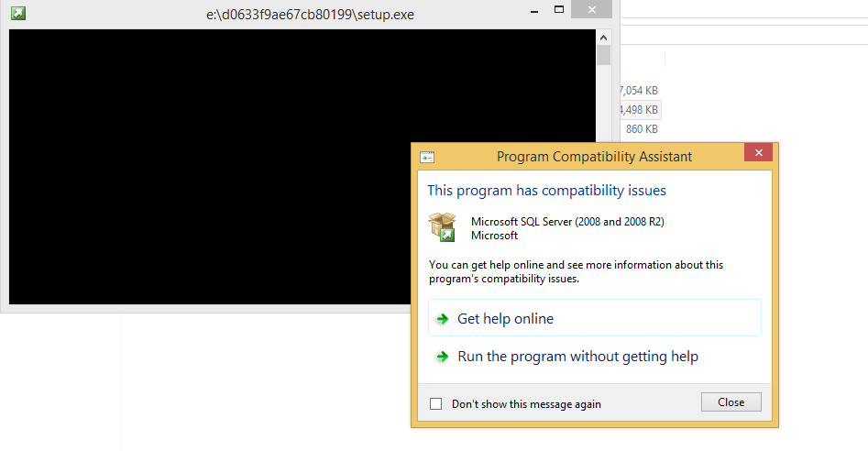868x451 pixels.
Task: Click the heading This program has compatibility issues
Action: [546, 191]
